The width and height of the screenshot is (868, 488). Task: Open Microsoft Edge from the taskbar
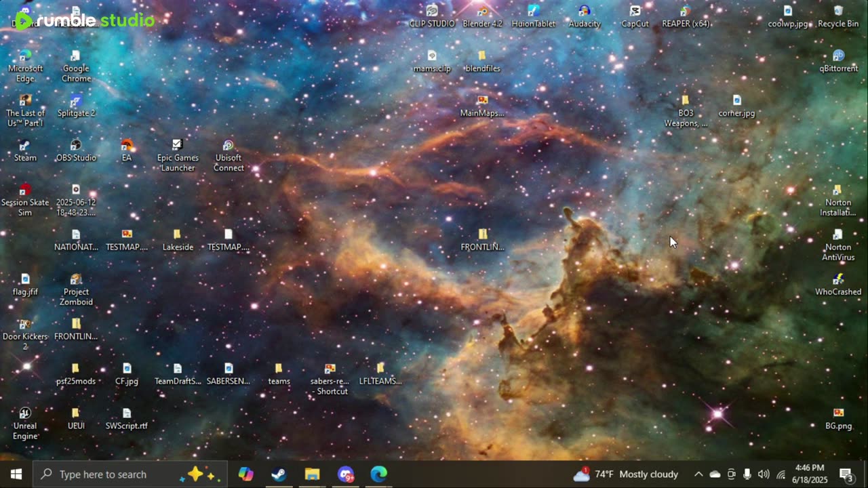(x=378, y=474)
